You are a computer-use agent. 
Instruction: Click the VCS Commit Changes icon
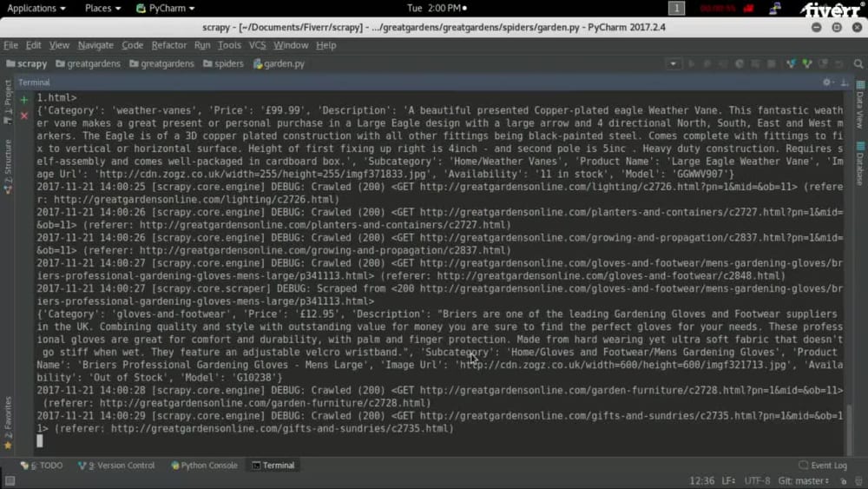coord(807,63)
